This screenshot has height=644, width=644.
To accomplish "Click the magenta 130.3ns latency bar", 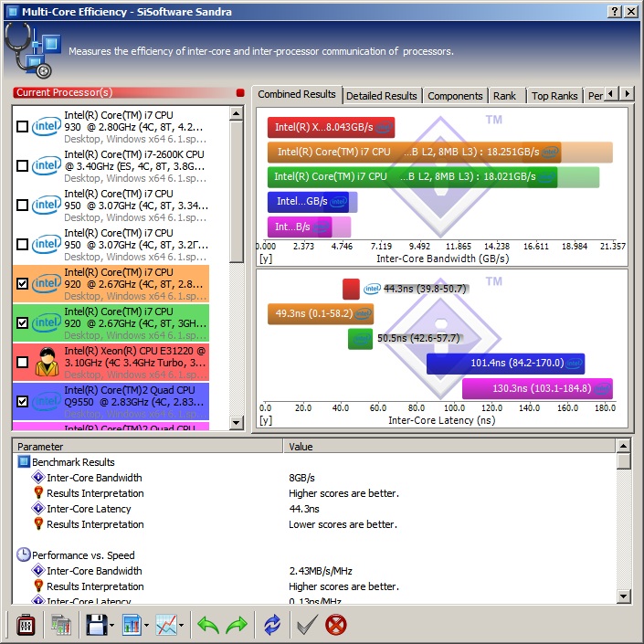I will [538, 388].
